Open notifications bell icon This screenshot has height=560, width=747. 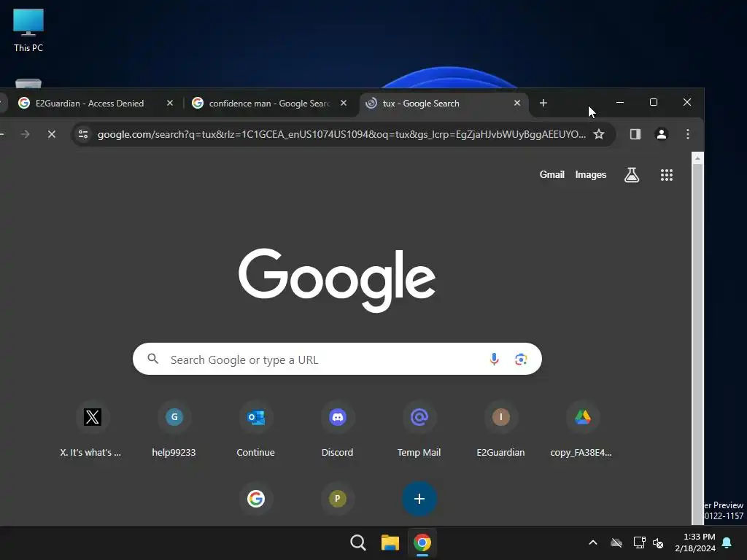pyautogui.click(x=727, y=542)
